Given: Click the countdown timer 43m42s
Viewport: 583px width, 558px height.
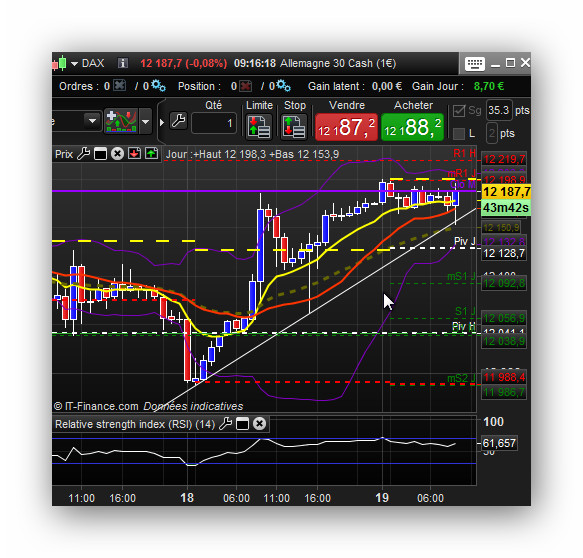Looking at the screenshot, I should click(x=506, y=207).
